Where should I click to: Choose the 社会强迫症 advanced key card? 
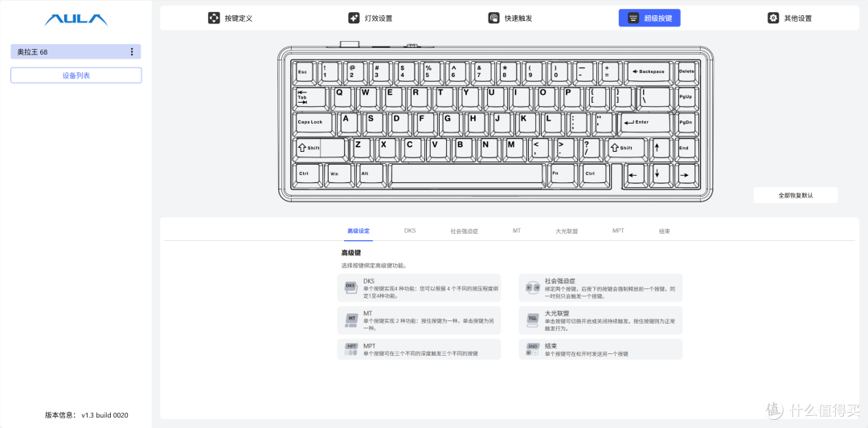click(600, 288)
